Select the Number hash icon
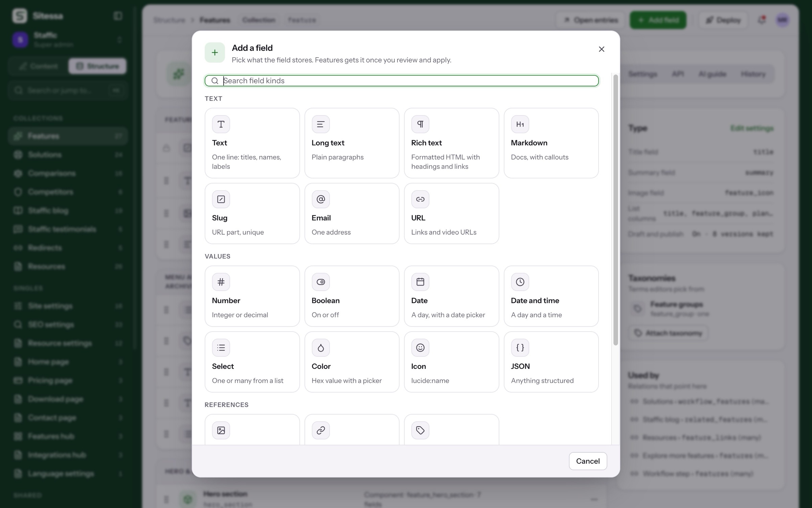 pos(221,282)
